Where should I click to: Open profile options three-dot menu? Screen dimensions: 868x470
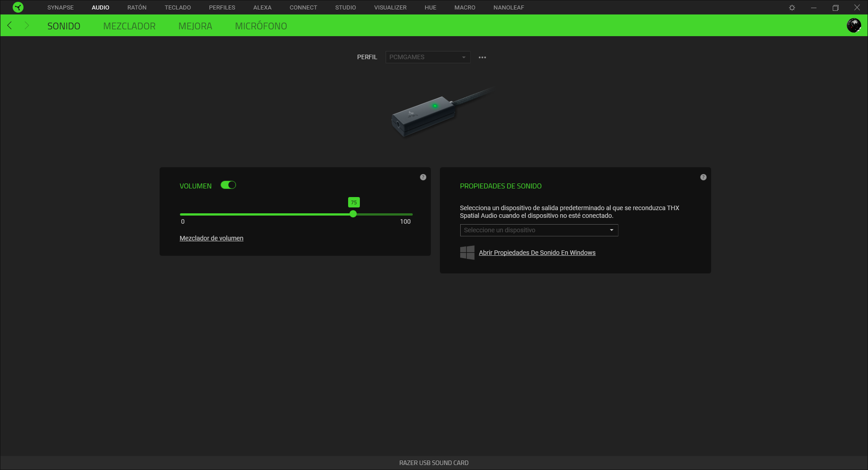coord(482,57)
